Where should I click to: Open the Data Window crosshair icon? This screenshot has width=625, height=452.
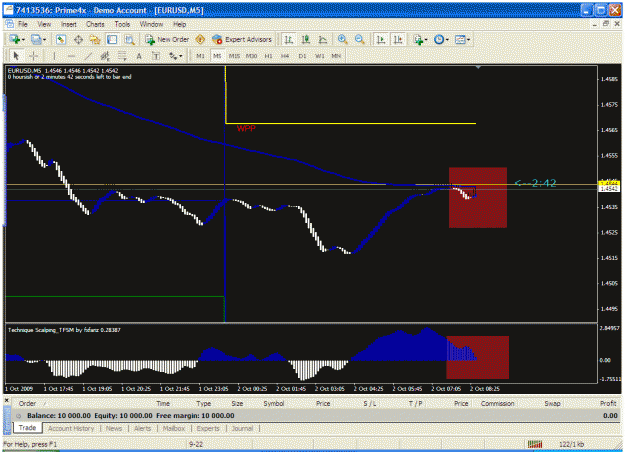[79, 39]
